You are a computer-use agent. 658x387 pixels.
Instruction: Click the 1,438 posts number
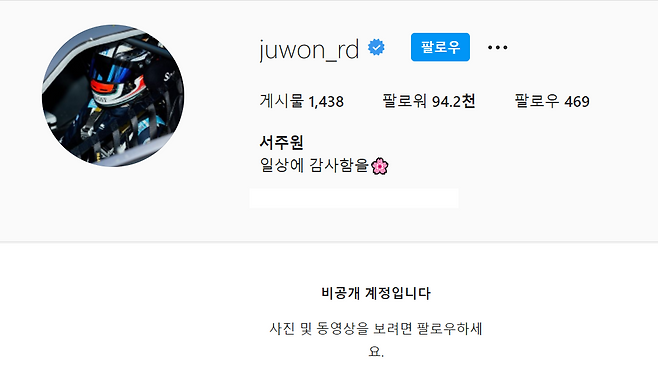tap(326, 102)
